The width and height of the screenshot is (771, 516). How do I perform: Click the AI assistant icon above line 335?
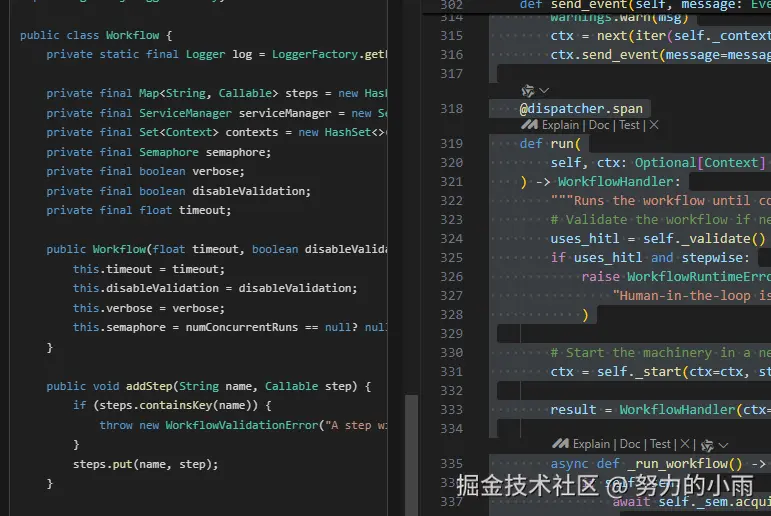pos(707,446)
